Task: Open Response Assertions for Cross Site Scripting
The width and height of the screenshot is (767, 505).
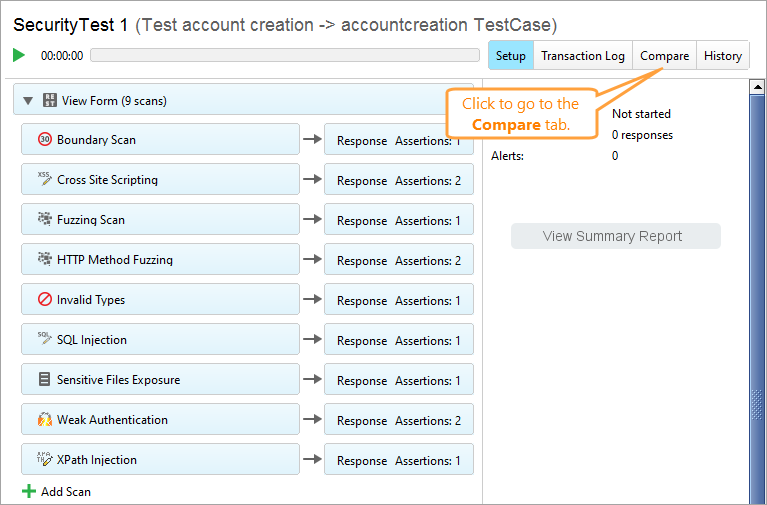Action: coord(399,180)
